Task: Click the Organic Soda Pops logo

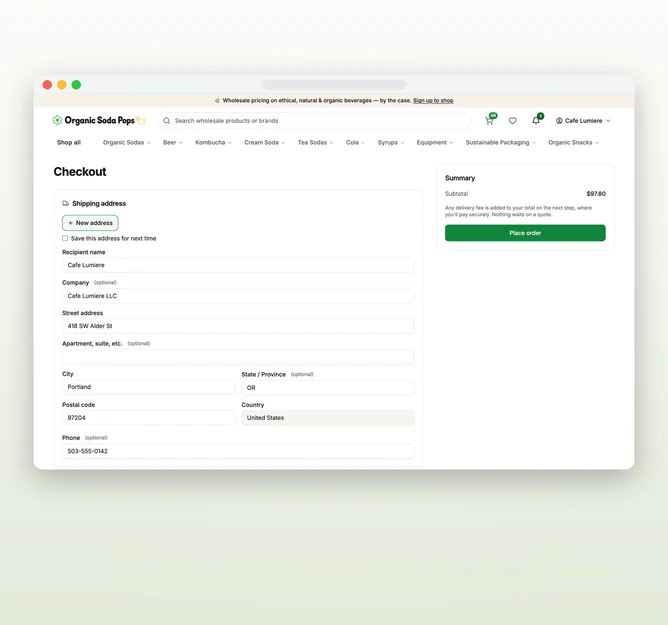Action: tap(99, 121)
